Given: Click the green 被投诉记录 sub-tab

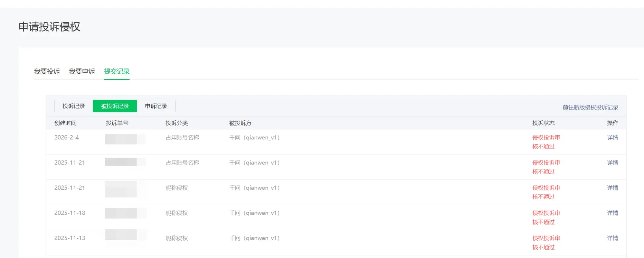Looking at the screenshot, I should pos(115,106).
